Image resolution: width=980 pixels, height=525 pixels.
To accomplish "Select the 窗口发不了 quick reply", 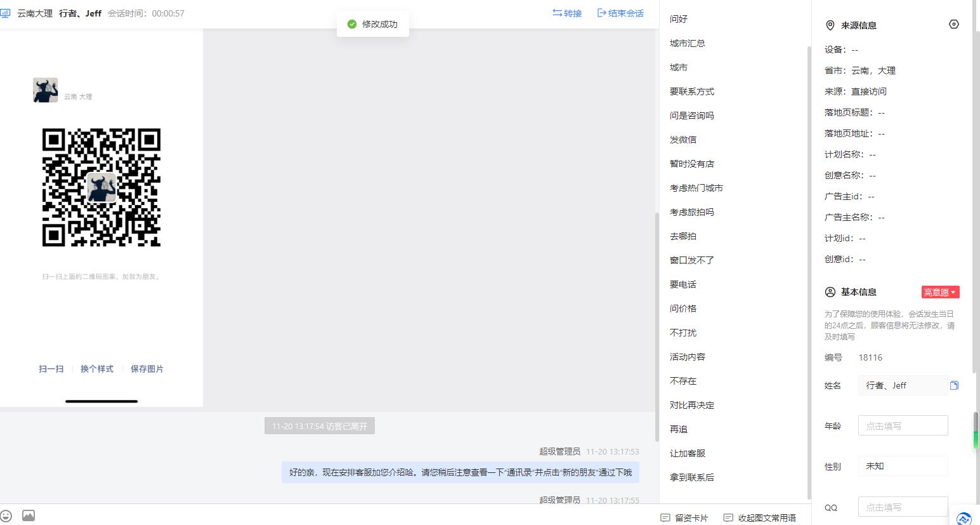I will pyautogui.click(x=692, y=260).
